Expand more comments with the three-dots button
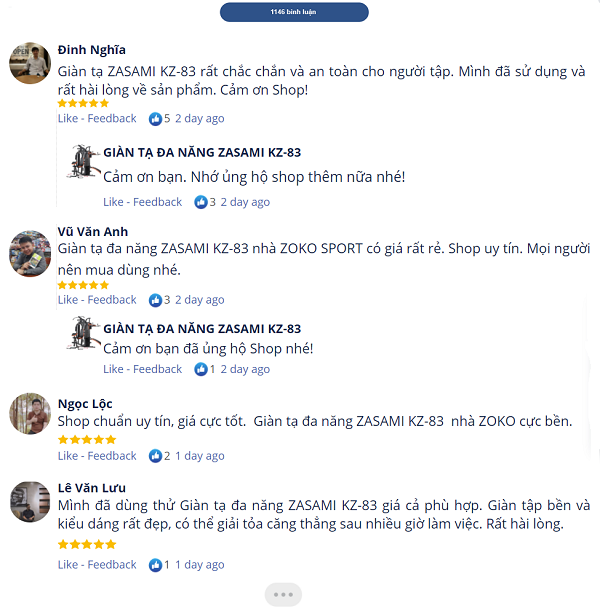Image resolution: width=600 pixels, height=614 pixels. point(283,595)
